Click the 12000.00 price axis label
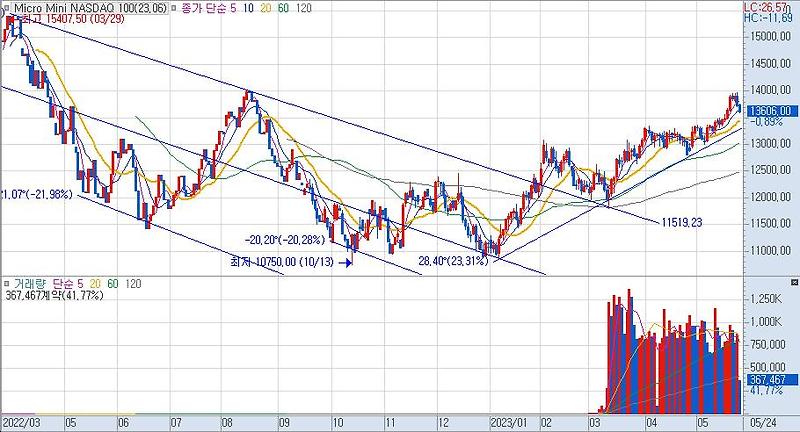 coord(770,197)
